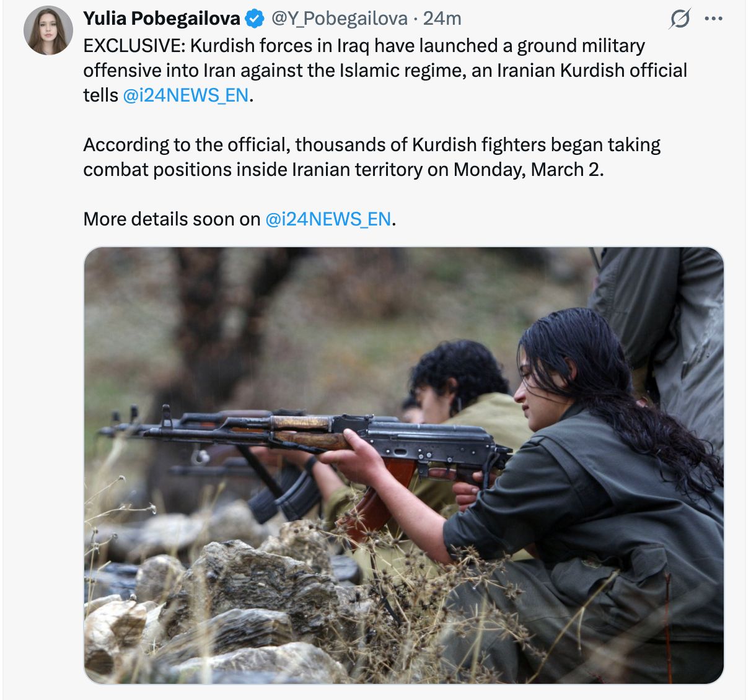Click the blue verified badge
751x700 pixels.
254,19
